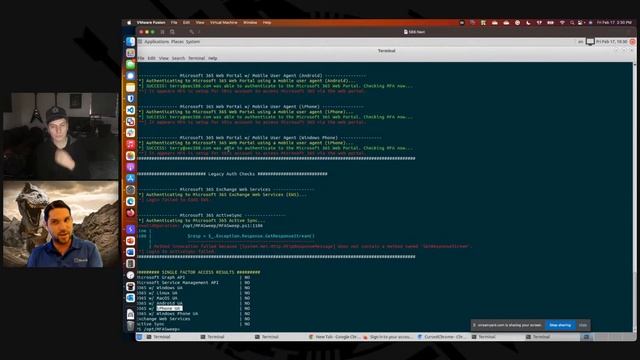Screen dimensions: 640x360
Task: Launch Microsoft Edge from the Dock
Action: [130, 201]
